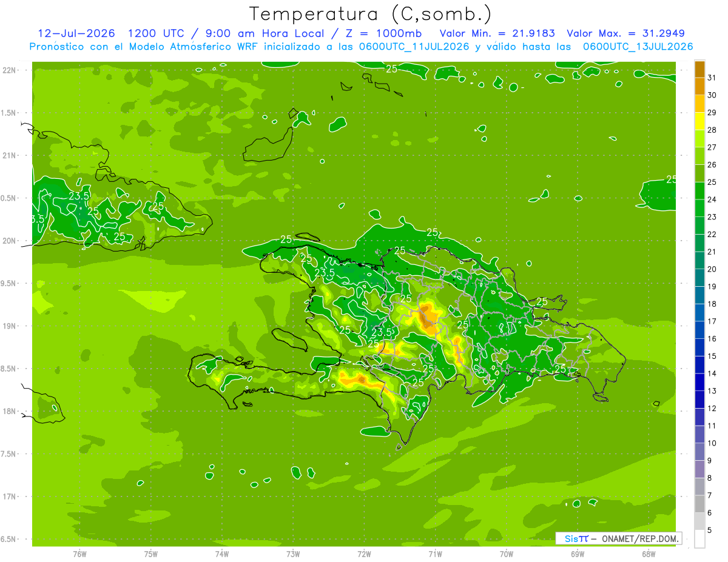Click the "72W" longitude label

(x=364, y=554)
